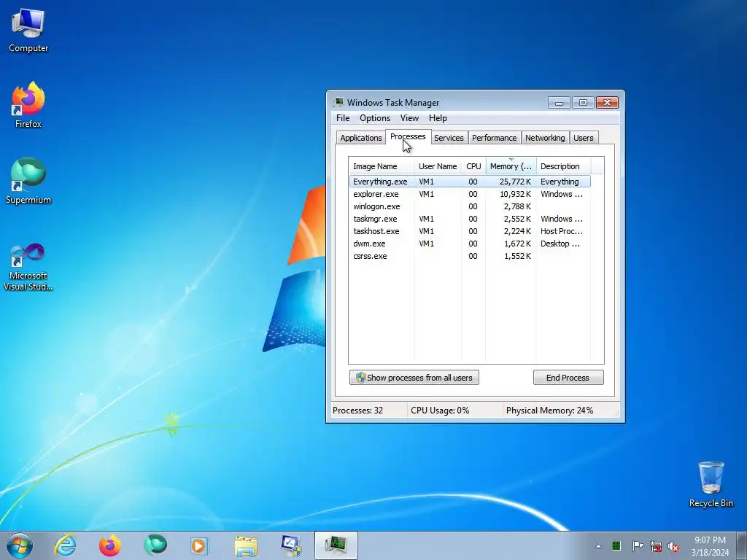Click Task Manager taskbar button
This screenshot has width=747, height=560.
point(336,545)
